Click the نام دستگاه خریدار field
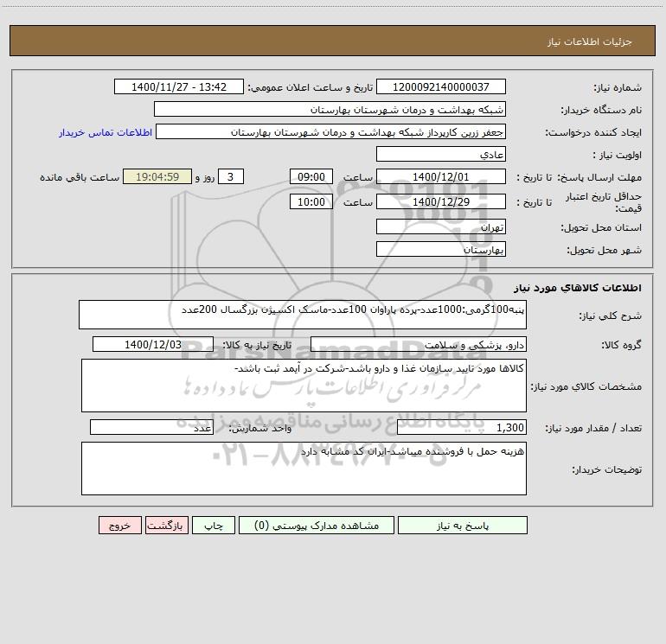666x644 pixels. coord(330,110)
